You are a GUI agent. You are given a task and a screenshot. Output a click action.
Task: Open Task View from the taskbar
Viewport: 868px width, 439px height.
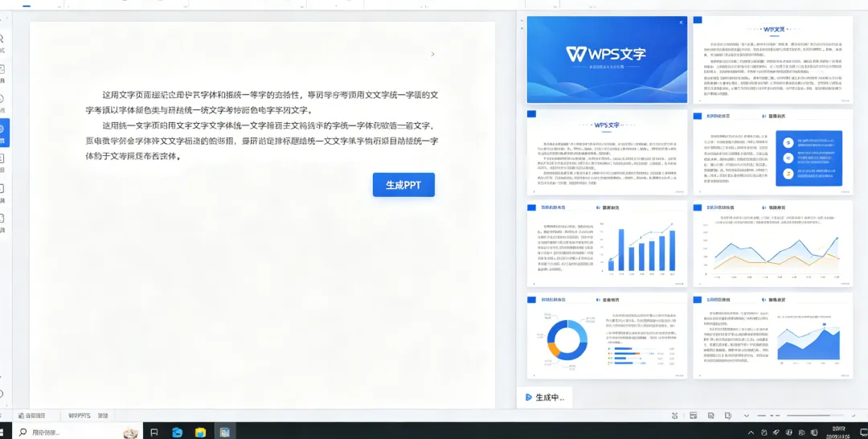point(154,433)
